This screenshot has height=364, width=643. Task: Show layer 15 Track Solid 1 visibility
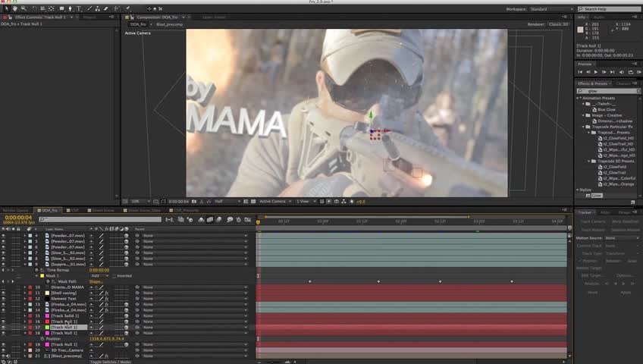pyautogui.click(x=3, y=316)
